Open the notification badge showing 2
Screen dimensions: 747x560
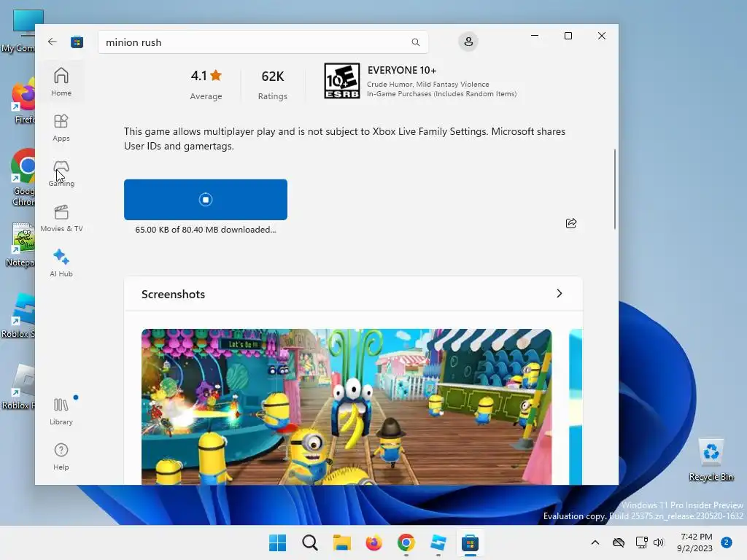[726, 542]
